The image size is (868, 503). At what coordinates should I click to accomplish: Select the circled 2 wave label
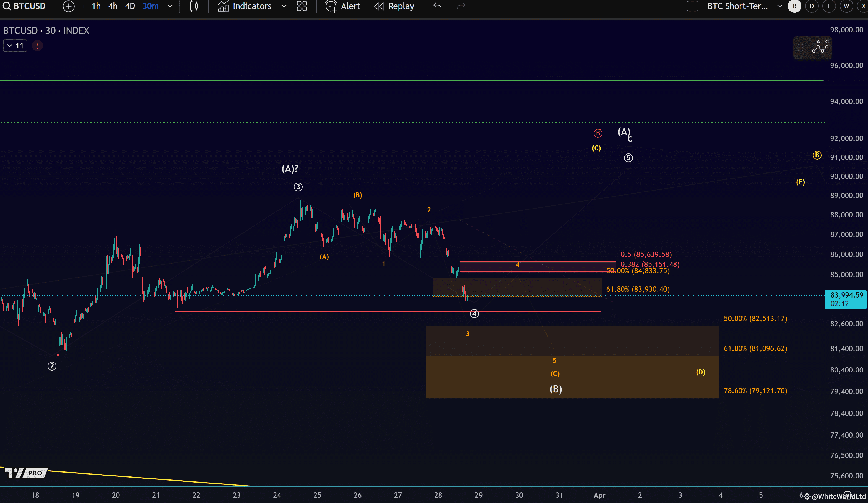[52, 366]
